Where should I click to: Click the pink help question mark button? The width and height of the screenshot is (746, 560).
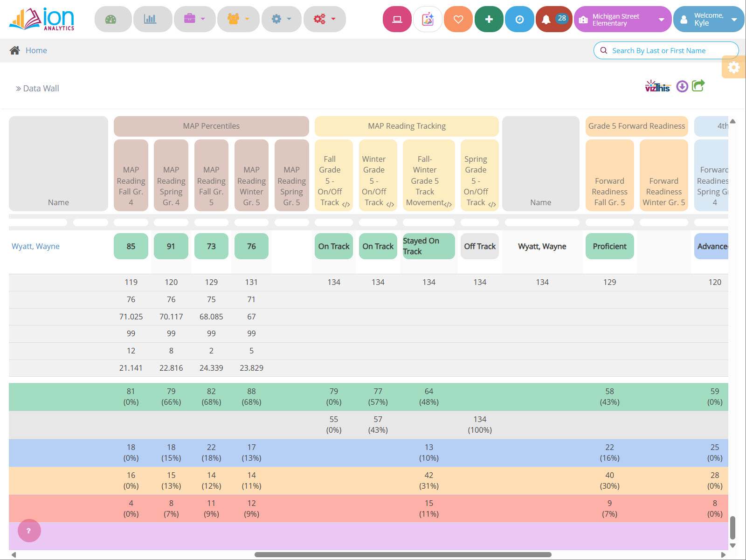29,531
